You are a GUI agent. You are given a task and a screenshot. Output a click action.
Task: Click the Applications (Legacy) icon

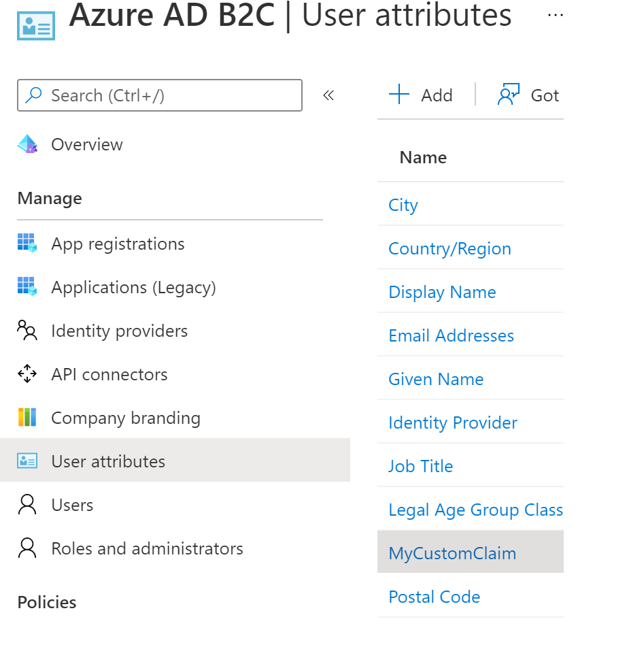(27, 287)
